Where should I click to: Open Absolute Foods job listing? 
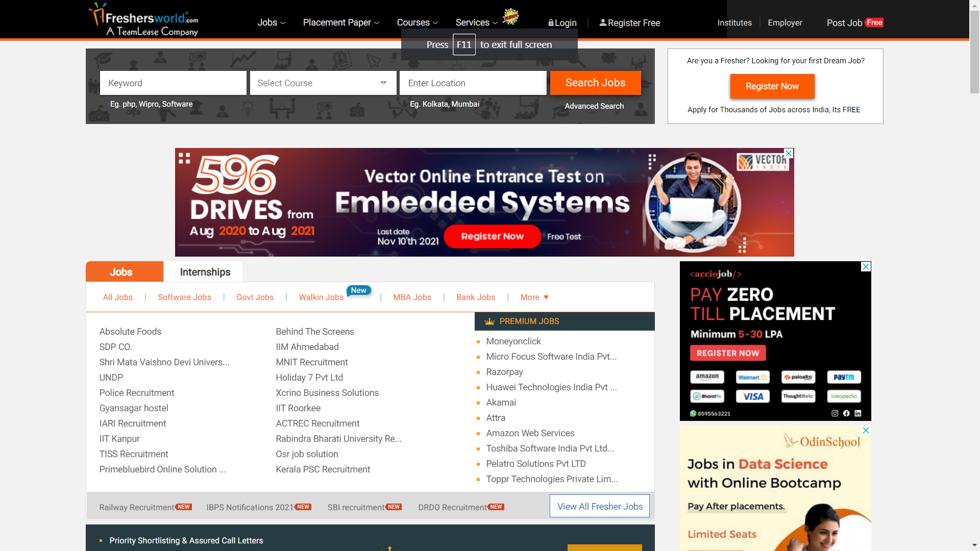point(130,332)
